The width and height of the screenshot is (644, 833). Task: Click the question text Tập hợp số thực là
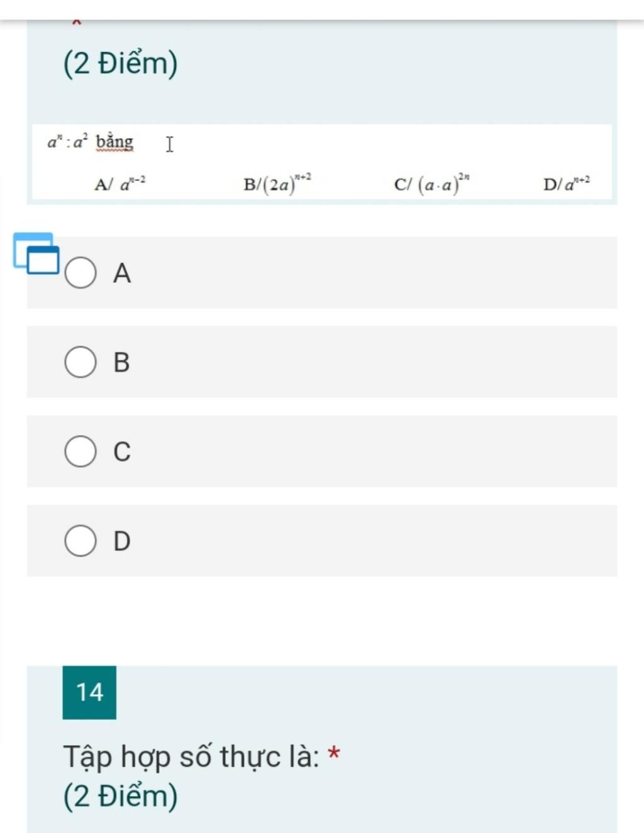(191, 756)
